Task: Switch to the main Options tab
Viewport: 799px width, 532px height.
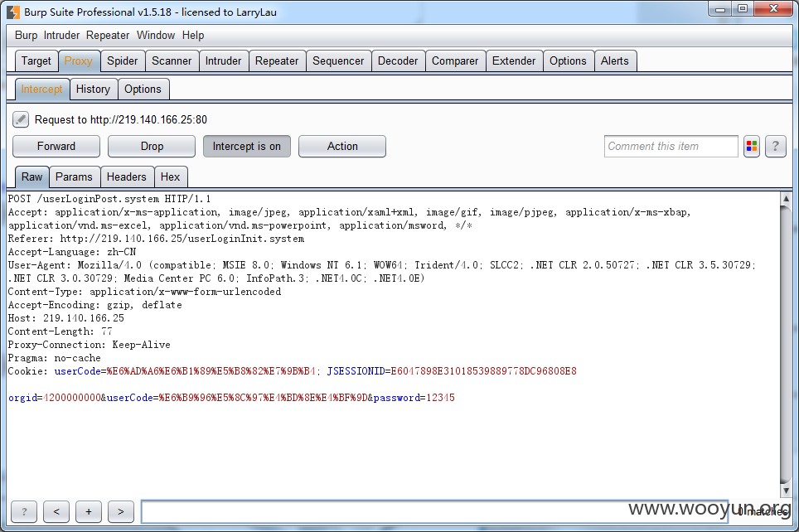Action: 568,61
